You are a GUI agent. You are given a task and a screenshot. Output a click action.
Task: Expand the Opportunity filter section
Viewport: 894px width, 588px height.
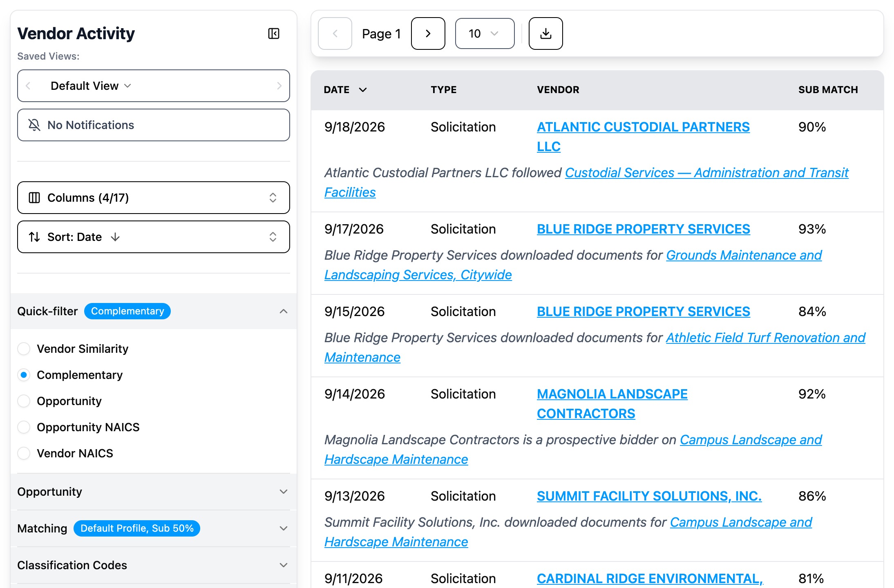point(154,492)
